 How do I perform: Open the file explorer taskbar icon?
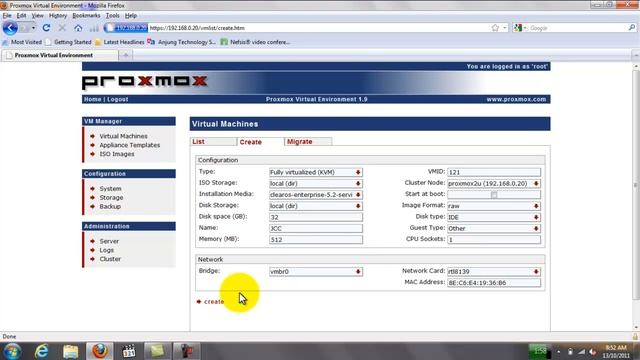[x=71, y=351]
